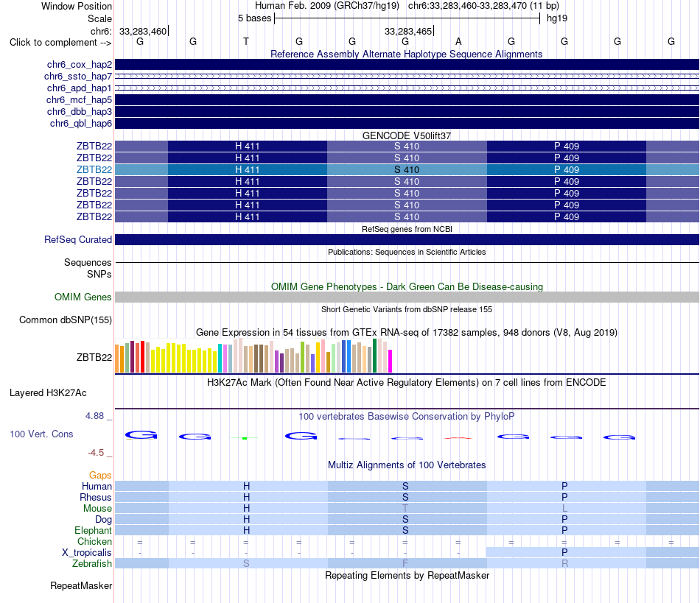
Task: Click the Sequences track label
Action: (x=88, y=262)
